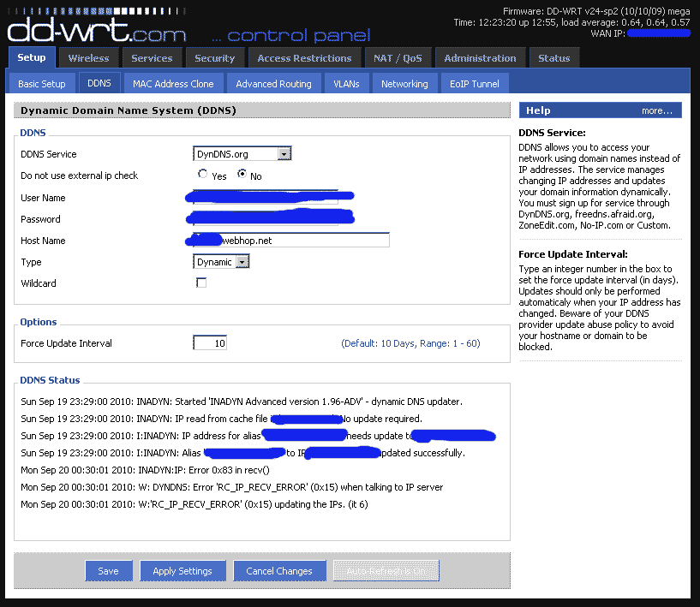Click the 'Default: 10 Days, Range: 1 - 60' hint

[410, 343]
